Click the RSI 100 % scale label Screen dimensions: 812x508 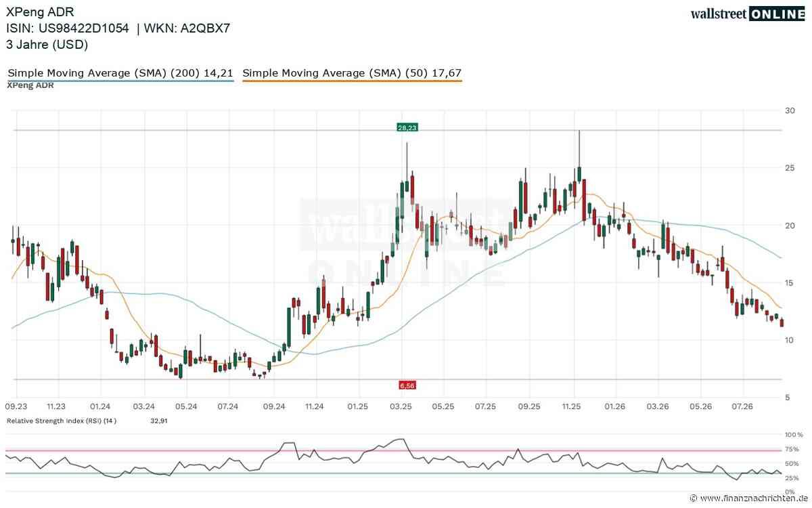point(794,434)
